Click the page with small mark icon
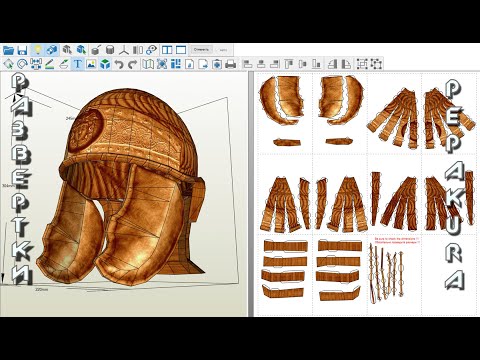Viewport: 480px width, 360px height. (x=189, y=64)
